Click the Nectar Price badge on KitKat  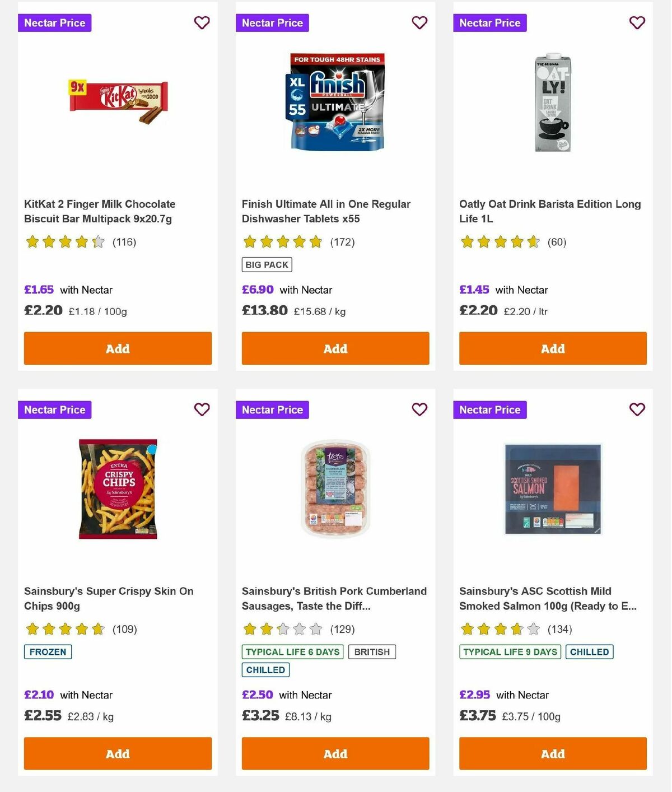54,22
